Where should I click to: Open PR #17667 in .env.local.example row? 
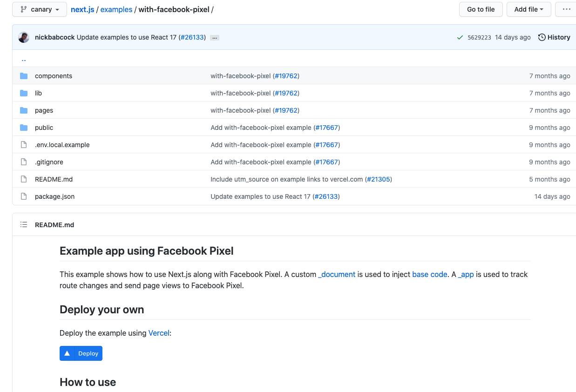coord(327,145)
